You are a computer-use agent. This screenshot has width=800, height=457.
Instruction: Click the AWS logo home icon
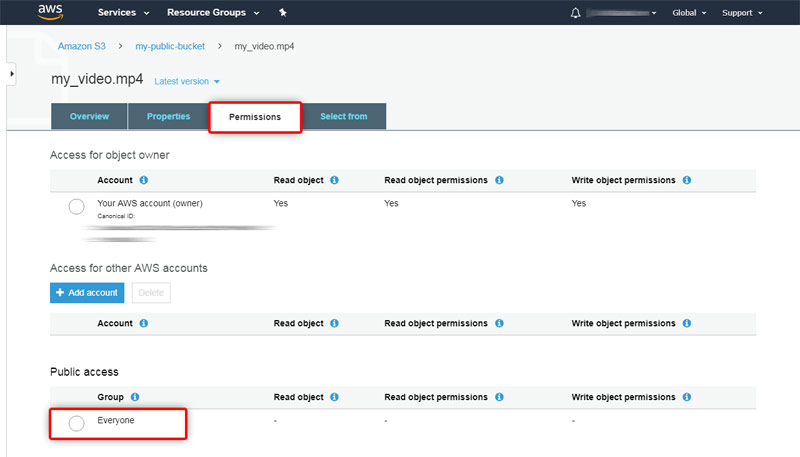click(x=50, y=12)
